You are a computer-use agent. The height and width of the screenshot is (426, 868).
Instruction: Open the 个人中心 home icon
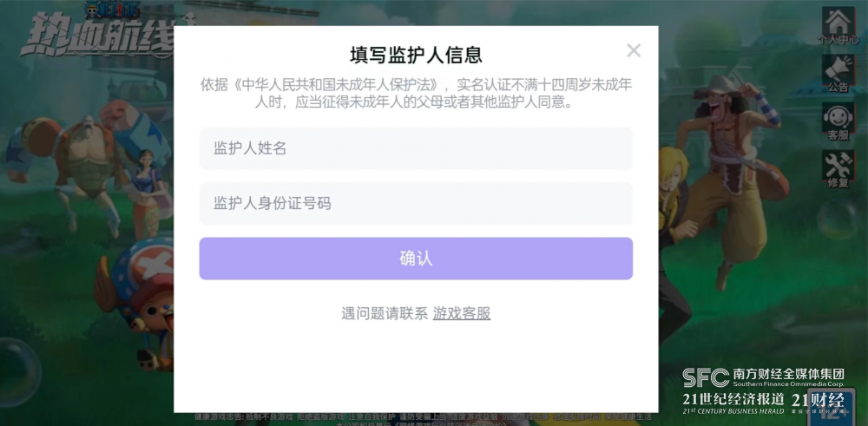[x=838, y=26]
